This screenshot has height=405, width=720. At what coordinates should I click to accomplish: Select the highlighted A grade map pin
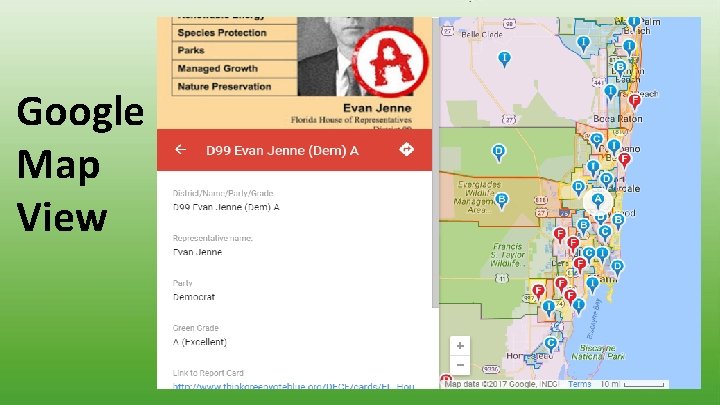[x=597, y=201]
